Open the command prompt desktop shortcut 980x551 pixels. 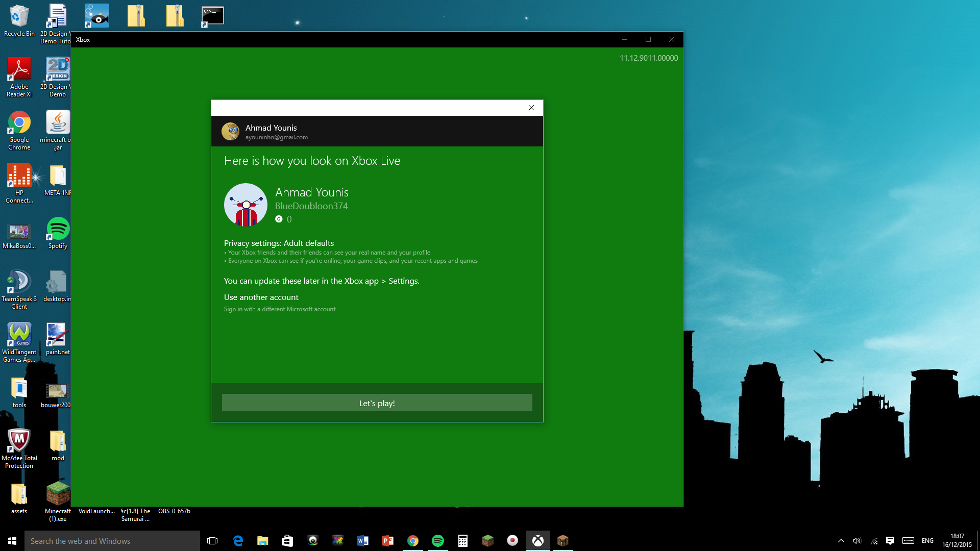coord(212,16)
